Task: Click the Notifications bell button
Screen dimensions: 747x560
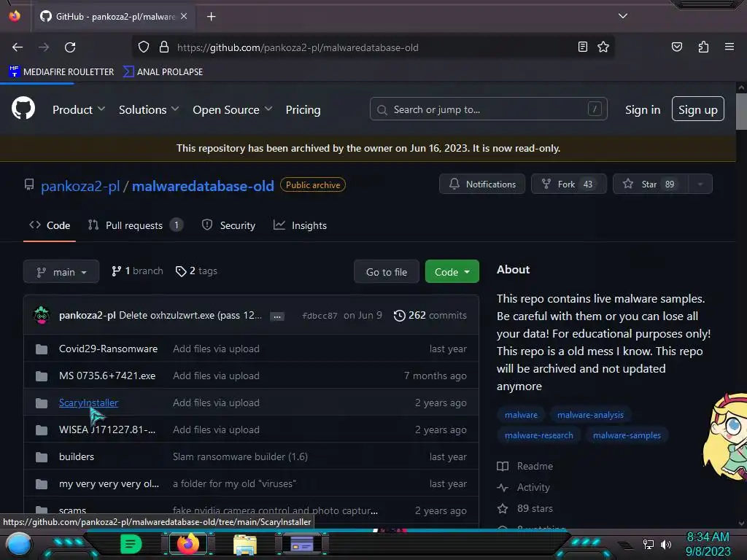Action: 482,184
